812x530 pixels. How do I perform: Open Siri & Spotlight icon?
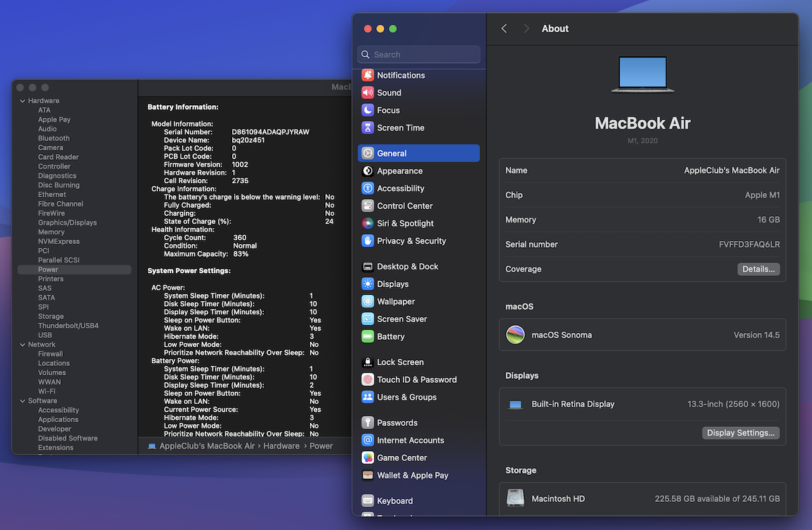pyautogui.click(x=368, y=223)
